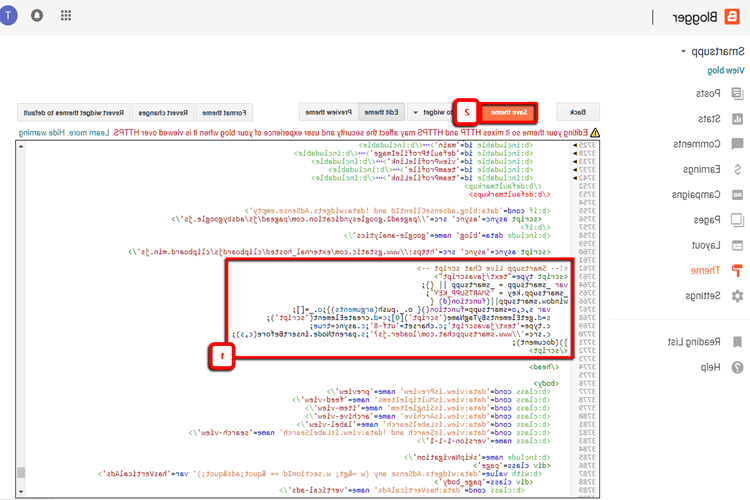Expand the Smartsupp blog selector arrow
Screen dimensions: 750x500
point(683,52)
